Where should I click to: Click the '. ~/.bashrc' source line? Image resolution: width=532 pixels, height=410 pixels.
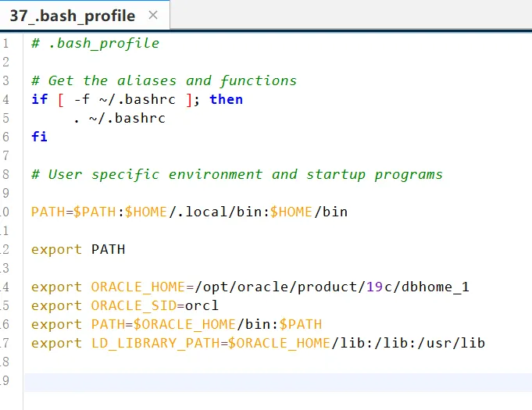pyautogui.click(x=119, y=119)
